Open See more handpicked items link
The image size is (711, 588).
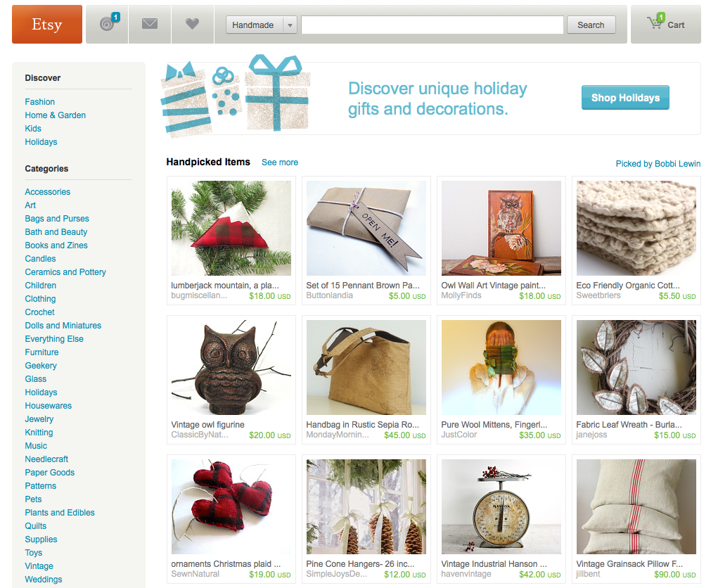280,162
